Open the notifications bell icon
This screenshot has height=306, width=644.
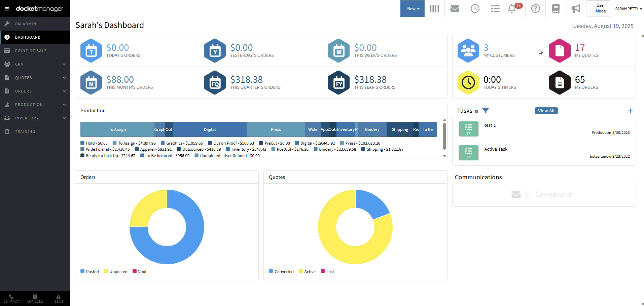click(512, 9)
